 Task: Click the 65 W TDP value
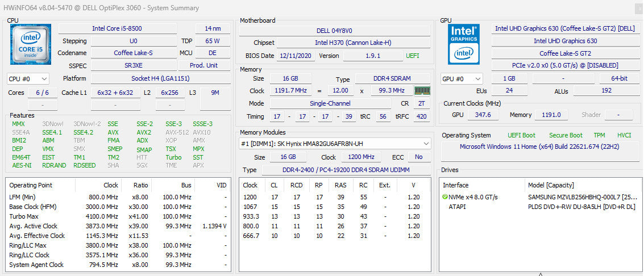click(x=213, y=41)
